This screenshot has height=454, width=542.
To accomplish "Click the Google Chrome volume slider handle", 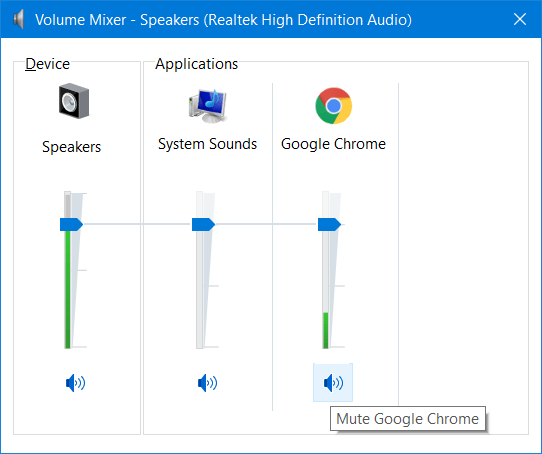I will [x=329, y=224].
